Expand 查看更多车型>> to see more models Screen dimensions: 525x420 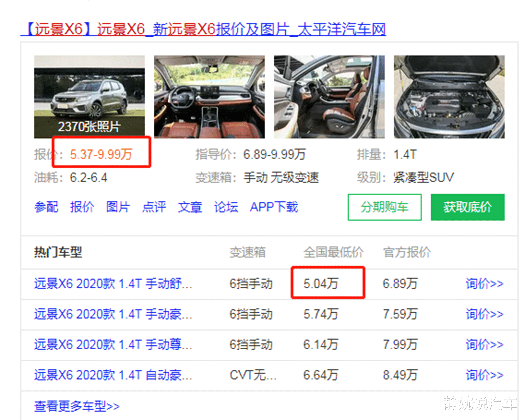click(77, 406)
